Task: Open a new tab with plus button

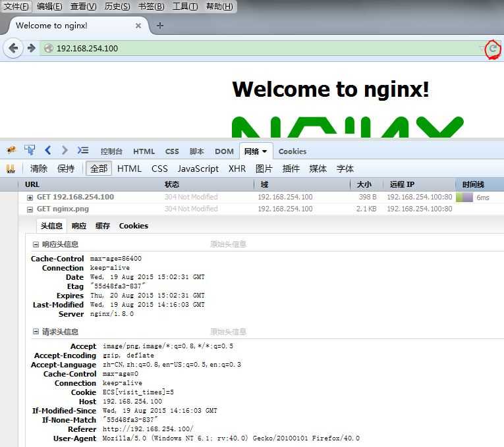Action: tap(159, 26)
